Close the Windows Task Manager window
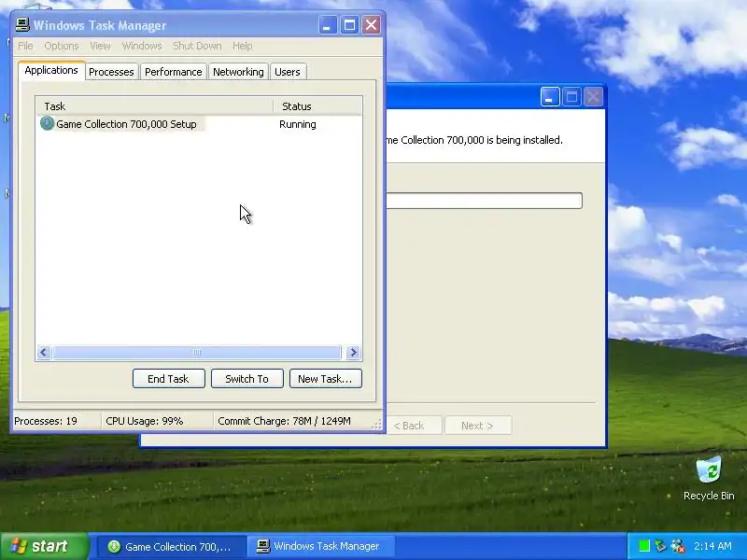 [x=371, y=25]
